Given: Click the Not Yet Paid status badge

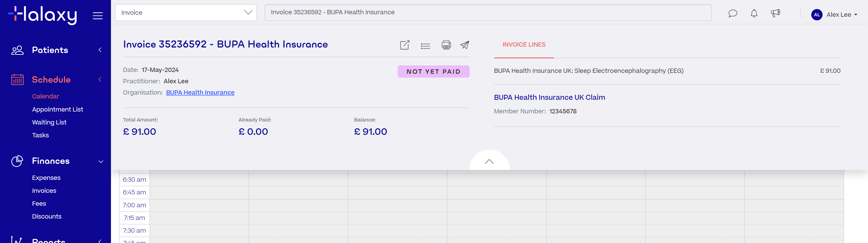Looking at the screenshot, I should (433, 71).
